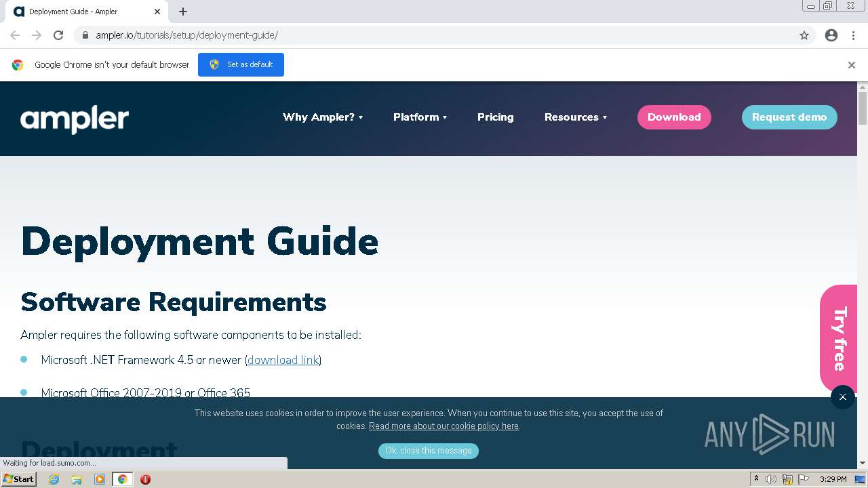Click the browser back arrow
This screenshot has height=488, width=868.
pos(15,35)
